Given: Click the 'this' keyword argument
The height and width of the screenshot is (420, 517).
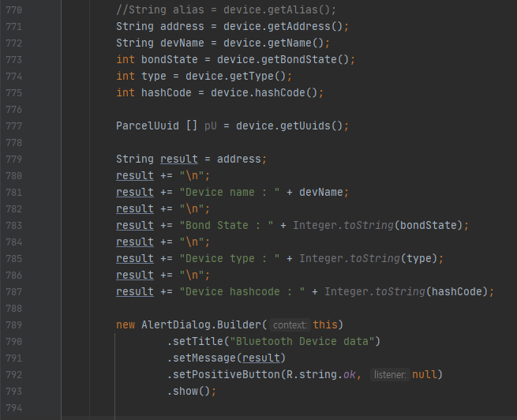Looking at the screenshot, I should coord(325,324).
